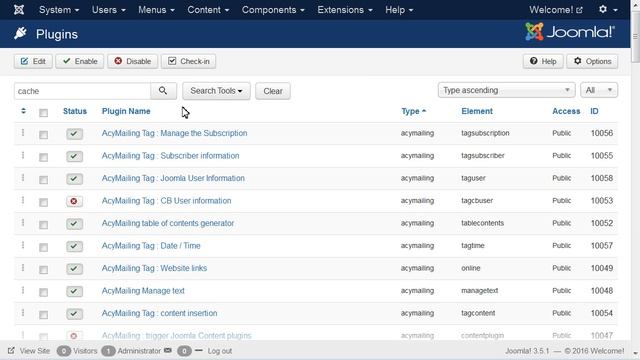Viewport: 640px width, 360px height.
Task: Click drag handle for Subscriber information row
Action: 23,155
